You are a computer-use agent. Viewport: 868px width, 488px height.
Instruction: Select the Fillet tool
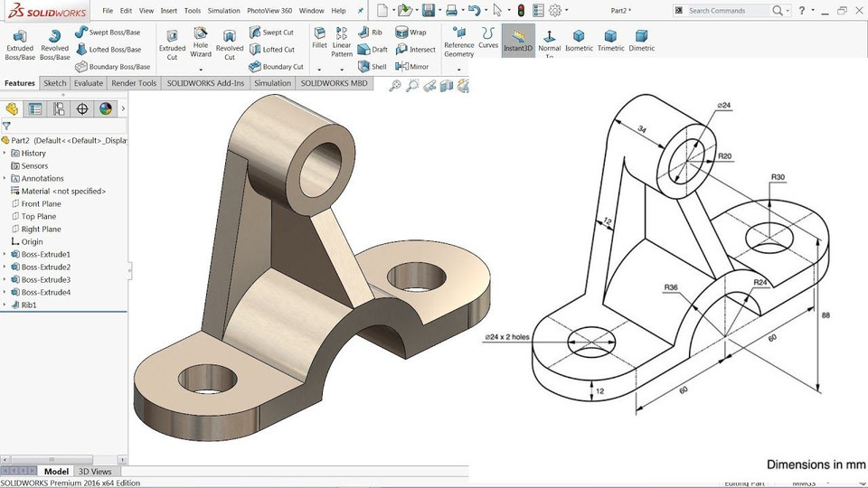point(319,38)
